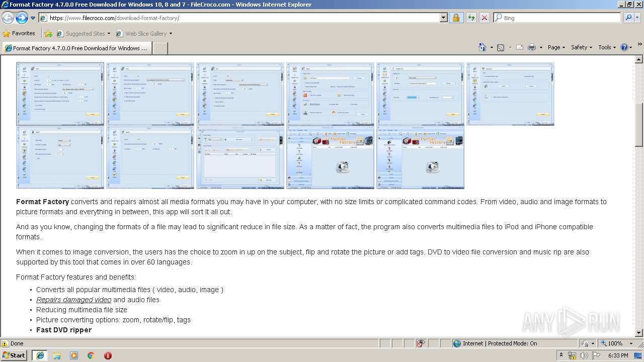Viewport: 644px width, 362px height.
Task: Open the sixth screenshot thumbnail in top row
Action: tap(511, 94)
